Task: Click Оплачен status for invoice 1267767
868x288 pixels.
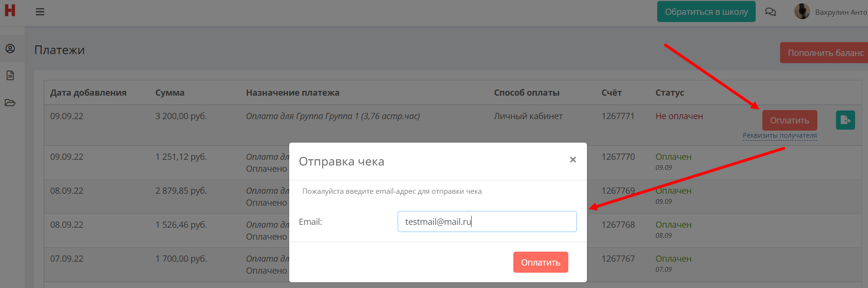Action: pyautogui.click(x=673, y=258)
